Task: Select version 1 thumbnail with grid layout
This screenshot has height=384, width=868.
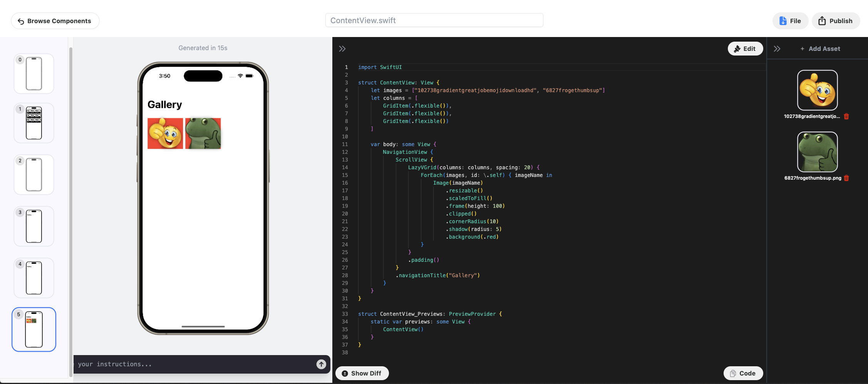Action: coord(34,123)
